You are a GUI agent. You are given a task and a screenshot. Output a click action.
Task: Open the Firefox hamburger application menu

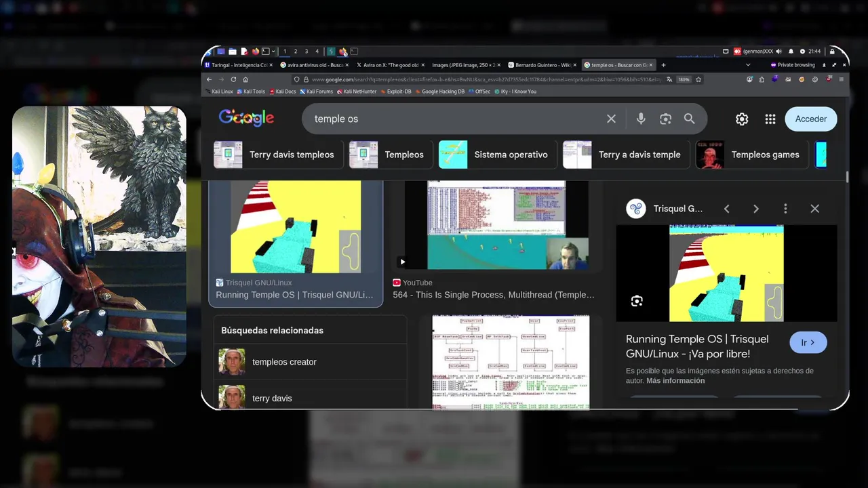click(842, 79)
